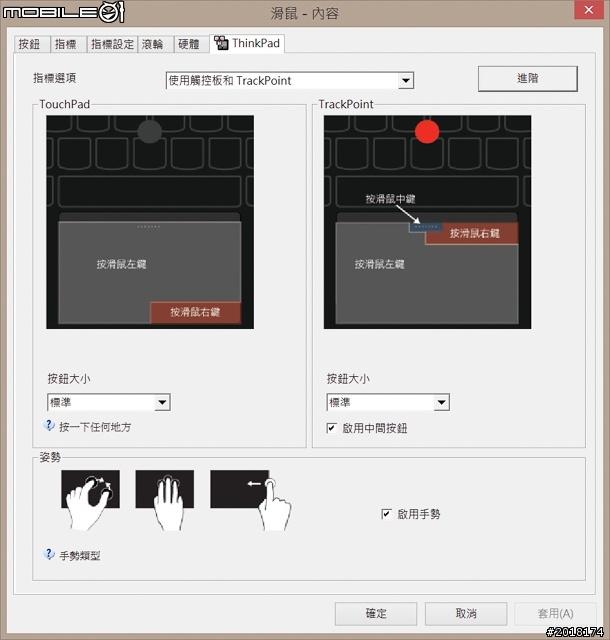Click the 進階 button
The width and height of the screenshot is (610, 640).
click(528, 78)
